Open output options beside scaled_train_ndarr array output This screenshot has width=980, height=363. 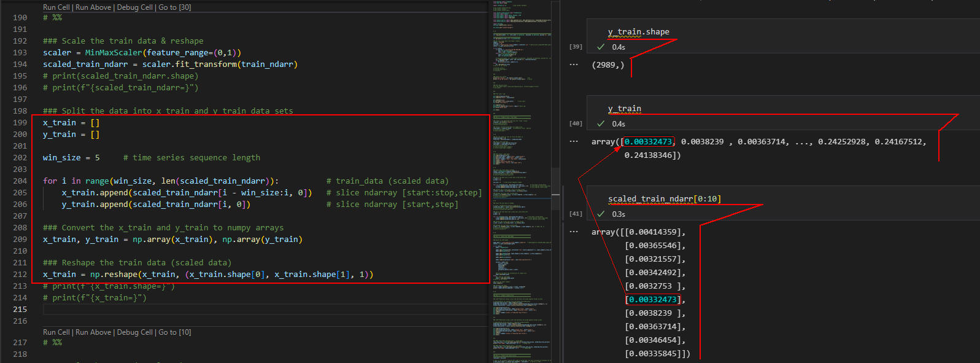[x=573, y=232]
